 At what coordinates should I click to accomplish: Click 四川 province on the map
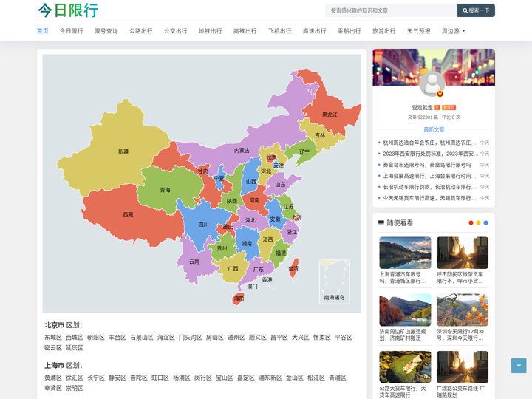coord(203,225)
